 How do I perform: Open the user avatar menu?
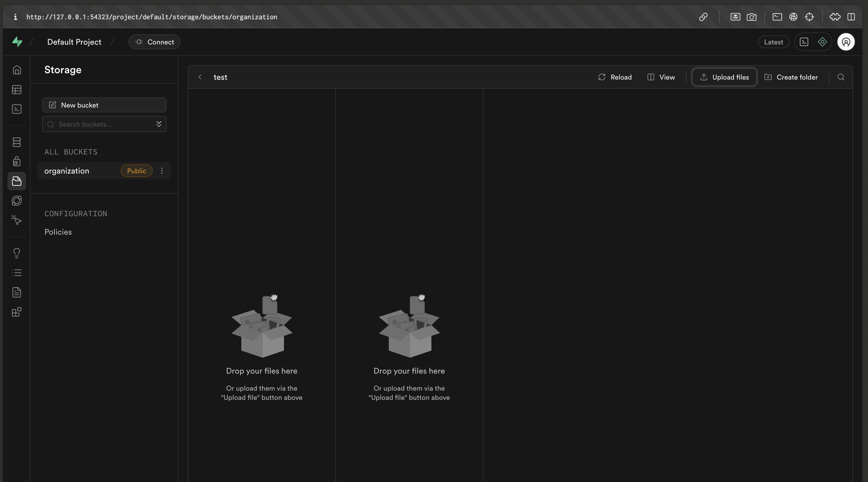(x=846, y=42)
